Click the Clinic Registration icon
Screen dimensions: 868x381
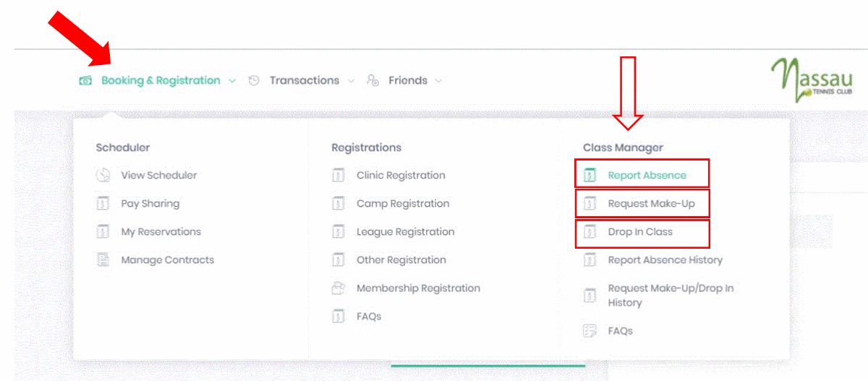pos(338,176)
